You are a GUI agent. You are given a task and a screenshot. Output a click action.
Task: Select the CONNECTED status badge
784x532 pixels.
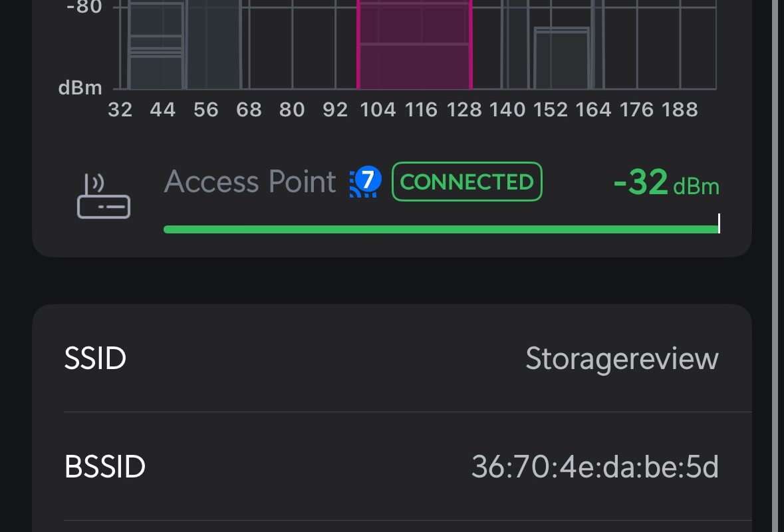467,182
